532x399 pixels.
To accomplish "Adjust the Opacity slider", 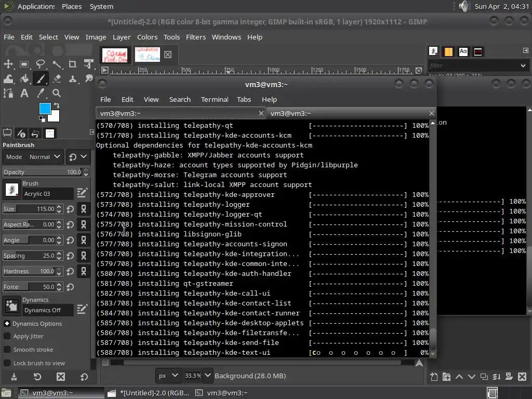I will click(x=43, y=172).
